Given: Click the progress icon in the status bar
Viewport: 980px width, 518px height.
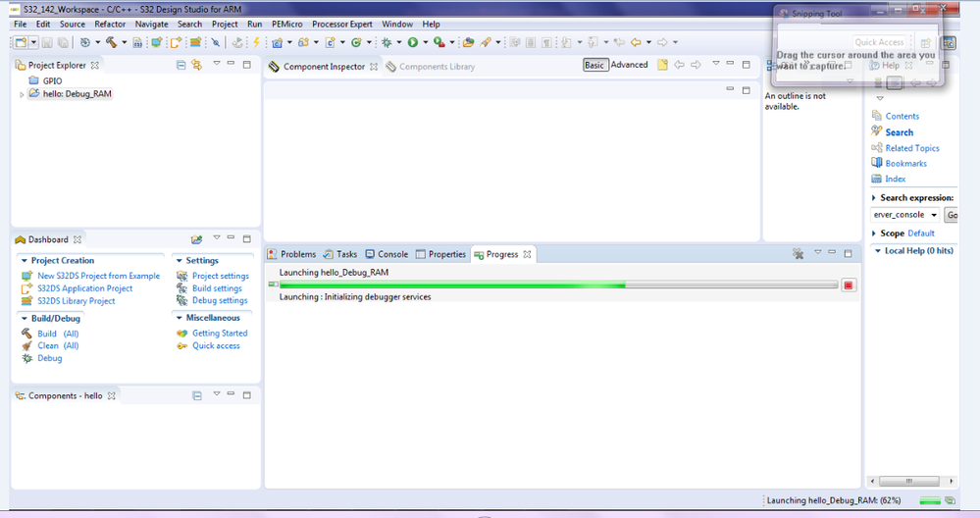Looking at the screenshot, I should pos(950,500).
